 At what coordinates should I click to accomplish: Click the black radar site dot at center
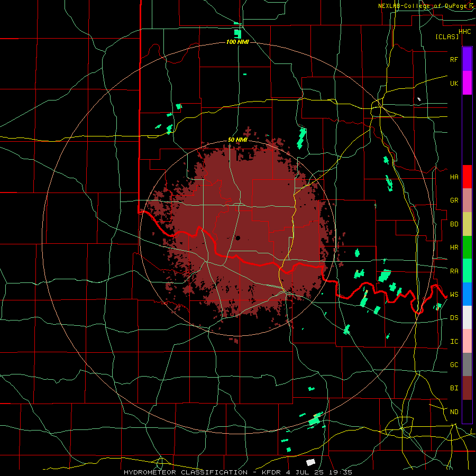pyautogui.click(x=237, y=238)
